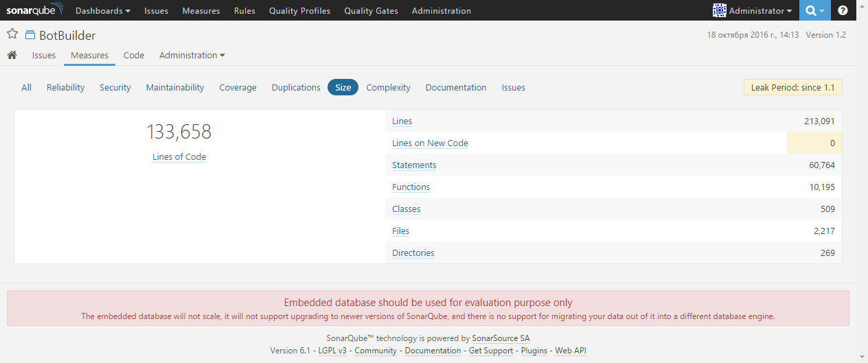Screen dimensions: 868x363
Task: Click the highlighted 0 new code value
Action: (x=814, y=143)
